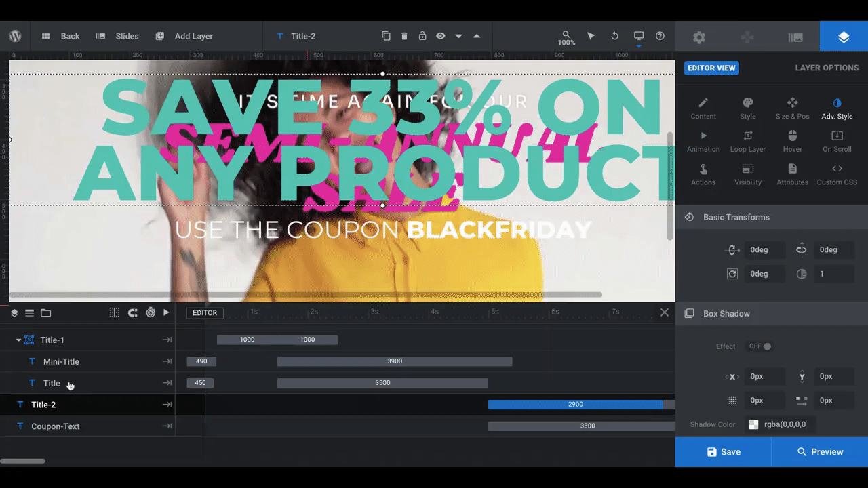Viewport: 868px width, 488px height.
Task: Open the Adv. Style options
Action: point(837,108)
